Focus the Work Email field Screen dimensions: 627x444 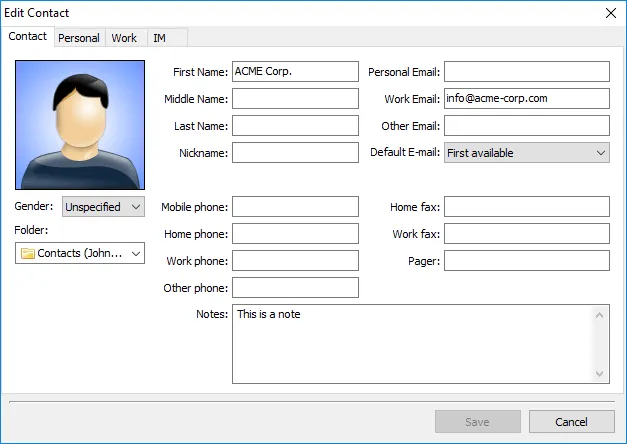(526, 99)
